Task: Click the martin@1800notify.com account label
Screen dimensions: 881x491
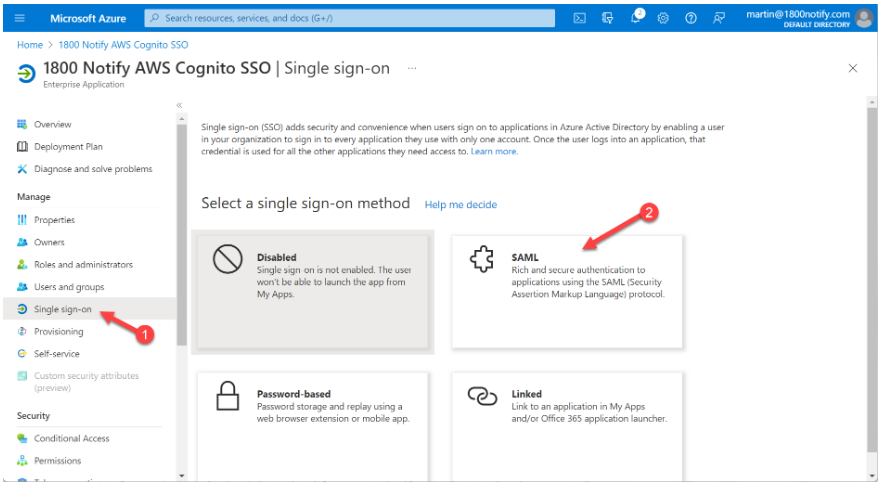Action: [798, 14]
